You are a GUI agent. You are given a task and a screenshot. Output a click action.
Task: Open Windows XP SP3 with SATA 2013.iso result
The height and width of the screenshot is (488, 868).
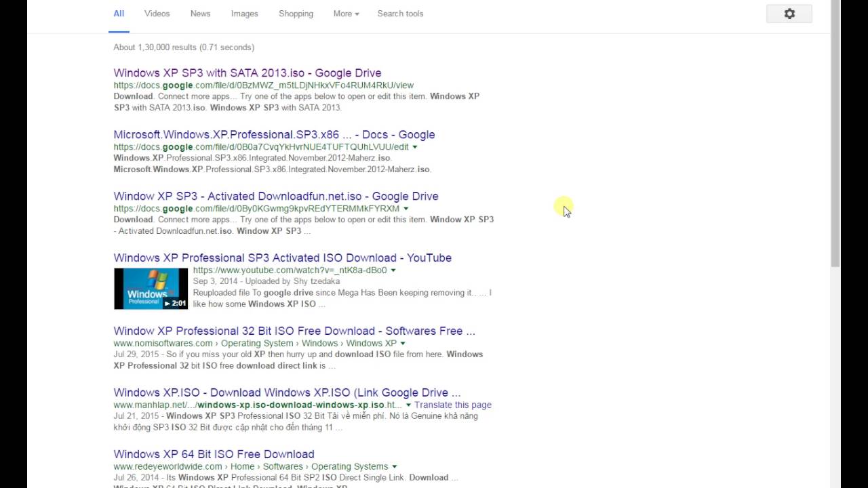248,73
